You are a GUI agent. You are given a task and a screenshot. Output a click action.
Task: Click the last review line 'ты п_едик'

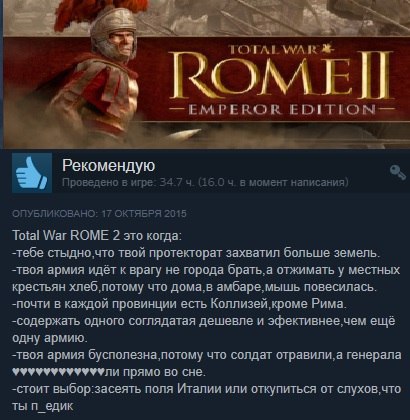point(42,406)
